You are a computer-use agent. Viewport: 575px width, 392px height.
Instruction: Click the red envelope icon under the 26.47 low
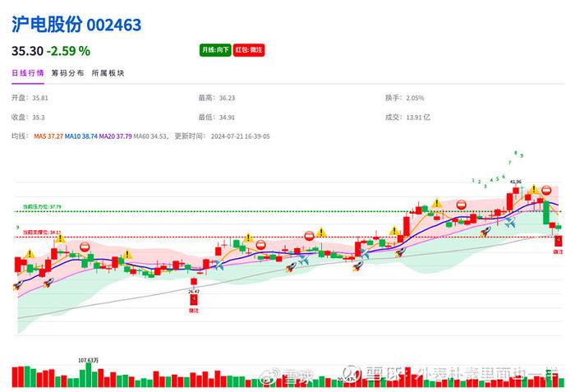(194, 299)
